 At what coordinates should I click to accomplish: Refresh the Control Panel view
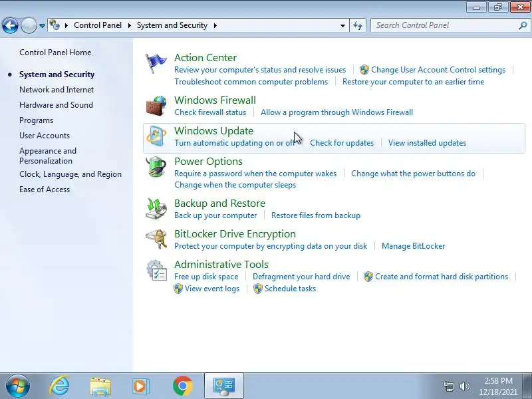click(358, 25)
